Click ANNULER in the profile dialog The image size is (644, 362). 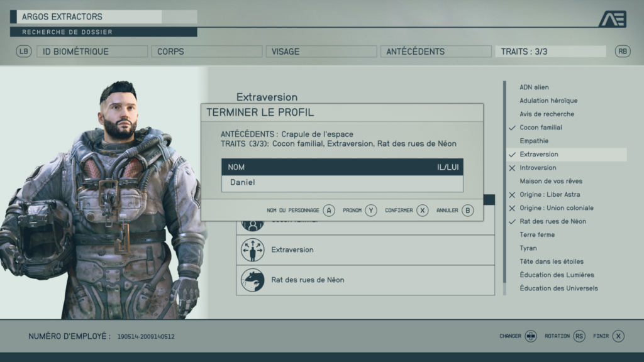(x=447, y=211)
